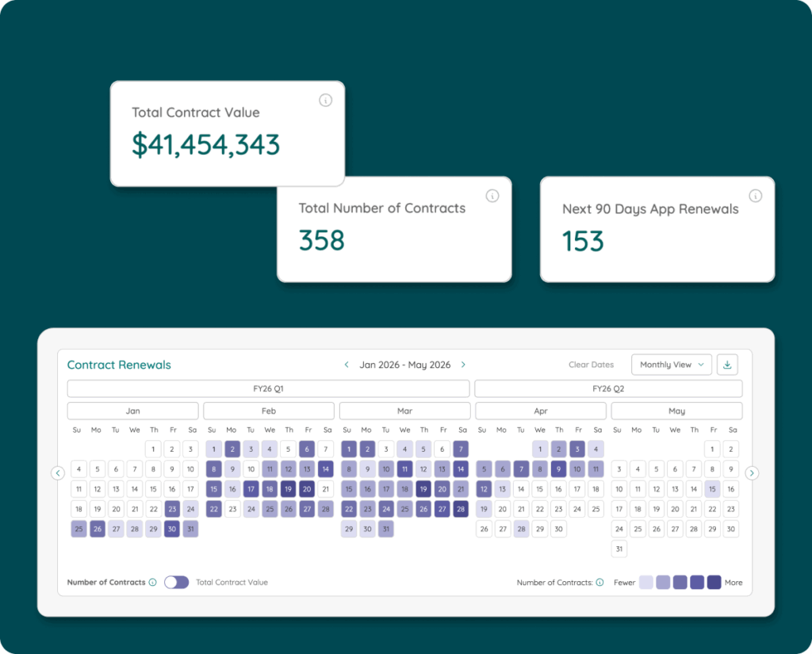
Task: Select May 31 on the calendar
Action: [619, 548]
